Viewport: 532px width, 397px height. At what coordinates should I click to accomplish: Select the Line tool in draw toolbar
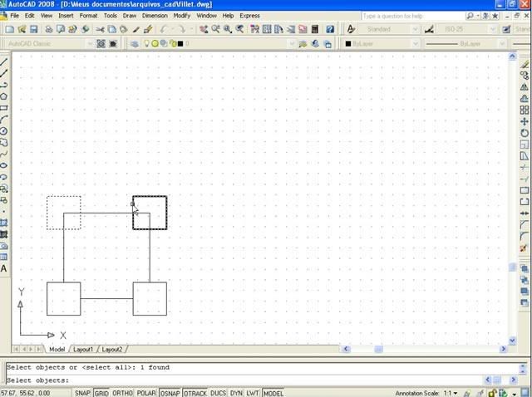(x=4, y=61)
